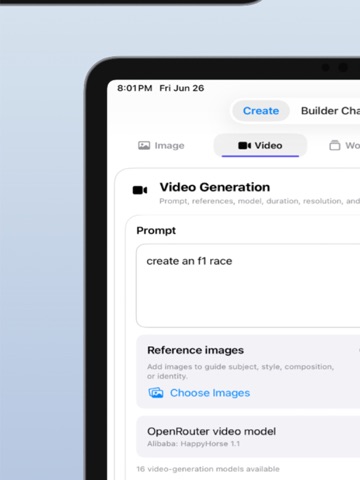The width and height of the screenshot is (360, 480).
Task: Click 'Alibaba: HappyHorse 1.1' model name
Action: point(193,444)
